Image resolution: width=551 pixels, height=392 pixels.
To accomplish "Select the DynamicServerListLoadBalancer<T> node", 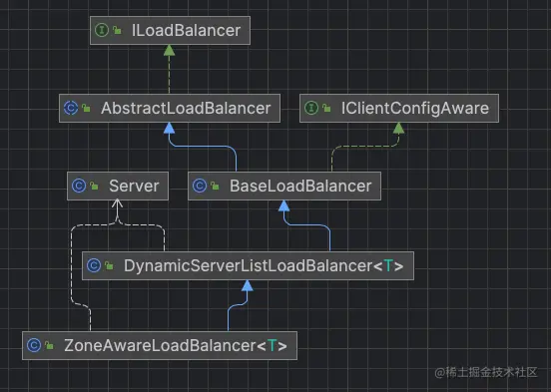I will pyautogui.click(x=249, y=266).
